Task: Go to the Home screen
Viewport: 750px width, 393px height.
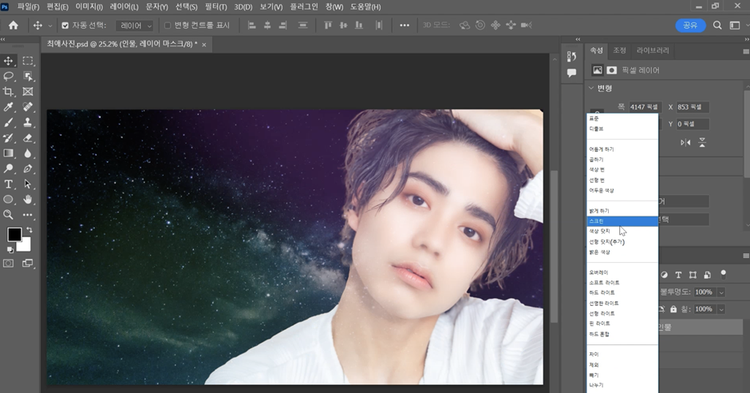Action: tap(13, 25)
